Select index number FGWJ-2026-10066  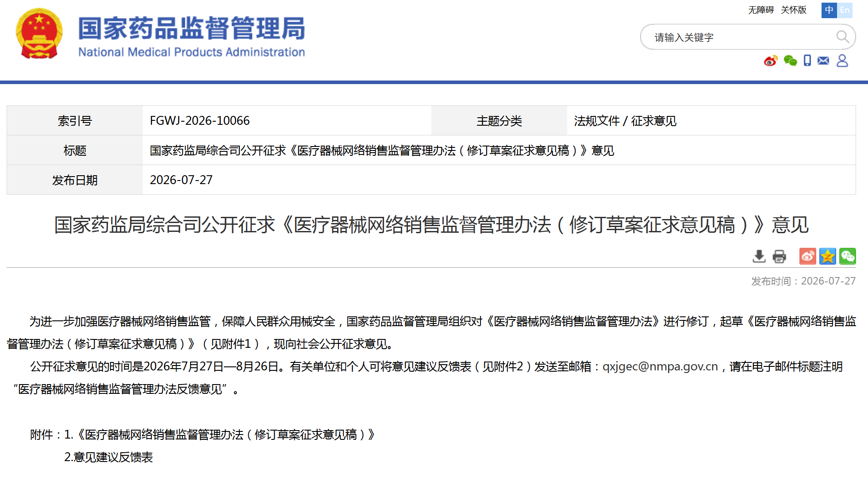point(200,120)
